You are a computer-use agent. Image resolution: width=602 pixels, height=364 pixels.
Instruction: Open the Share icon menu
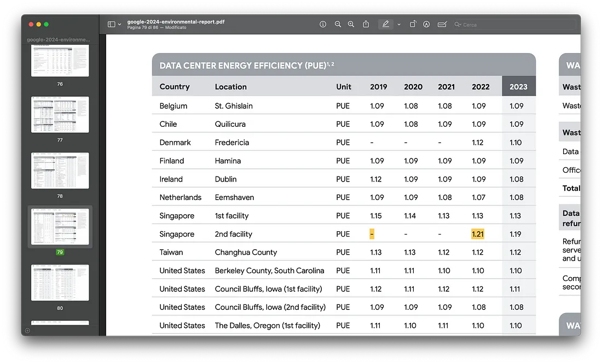pos(366,24)
